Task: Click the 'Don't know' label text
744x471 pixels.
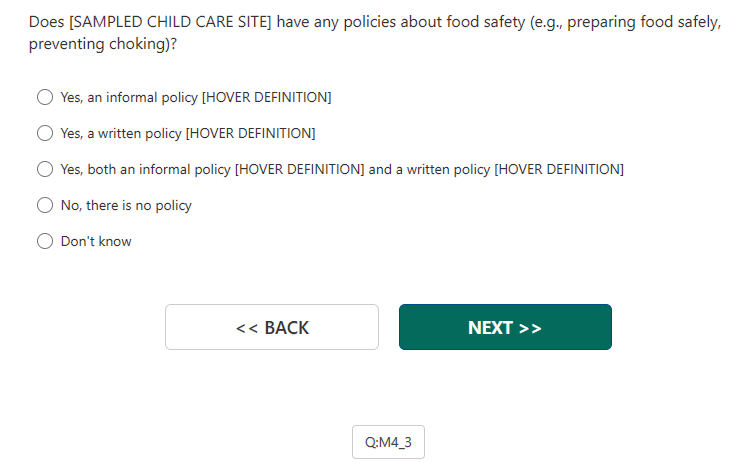Action: point(96,241)
